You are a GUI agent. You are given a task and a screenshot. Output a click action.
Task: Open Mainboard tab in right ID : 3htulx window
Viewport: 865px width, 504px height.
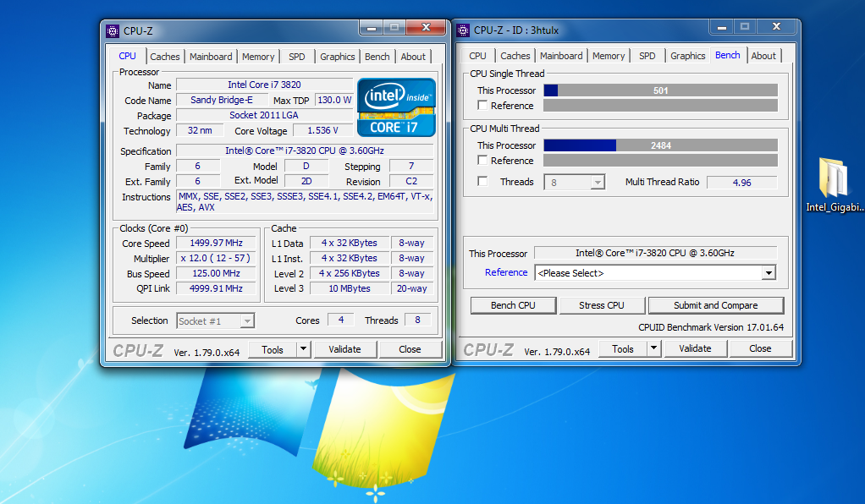pos(561,56)
